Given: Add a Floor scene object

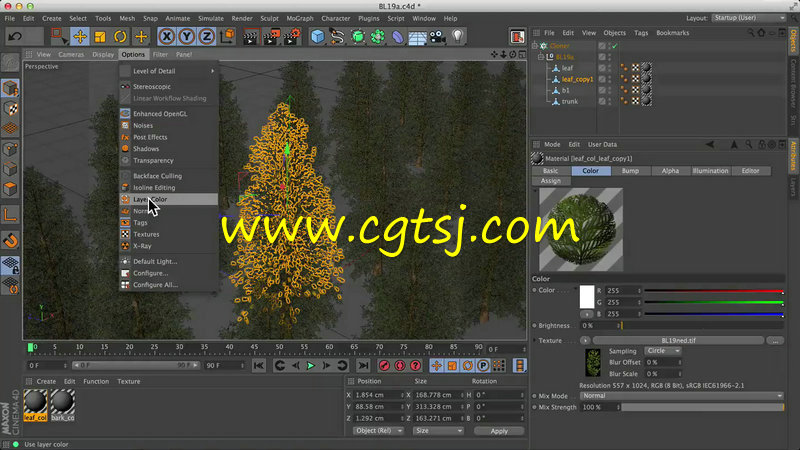Looking at the screenshot, I should (x=417, y=37).
